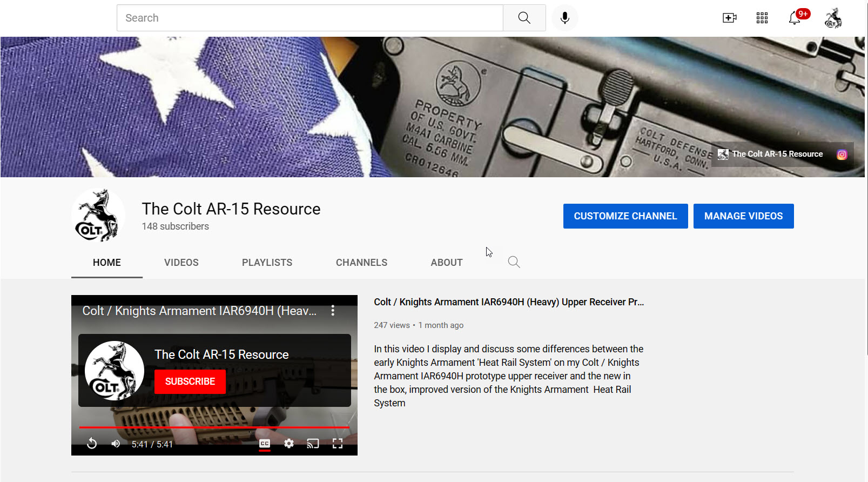
Task: Open the Playlists tab
Action: (x=267, y=263)
